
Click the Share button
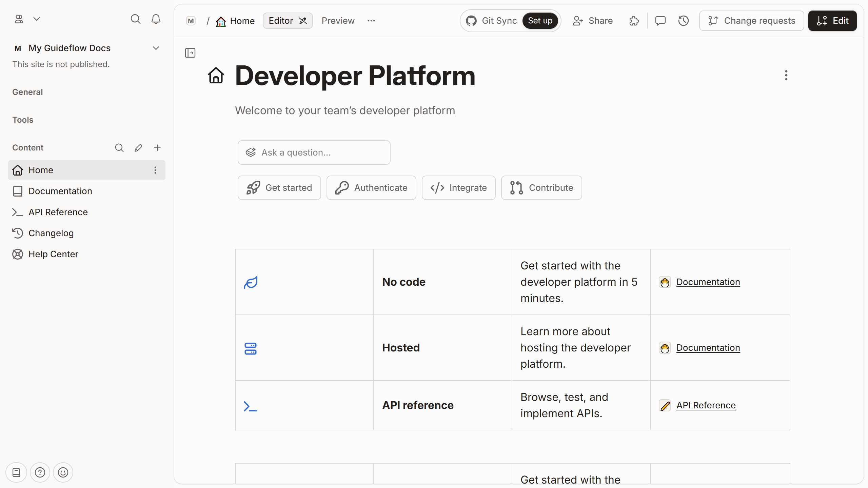pos(593,21)
